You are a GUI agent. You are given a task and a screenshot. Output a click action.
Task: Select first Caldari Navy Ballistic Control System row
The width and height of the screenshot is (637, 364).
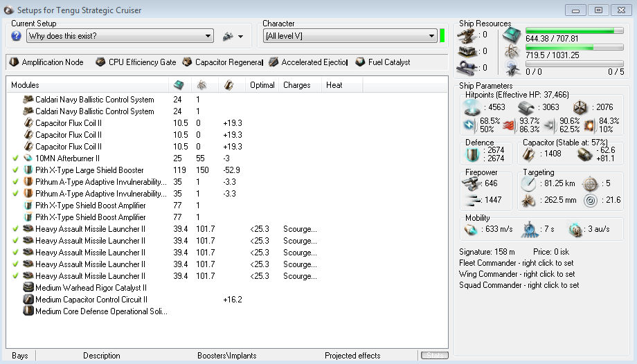click(227, 100)
